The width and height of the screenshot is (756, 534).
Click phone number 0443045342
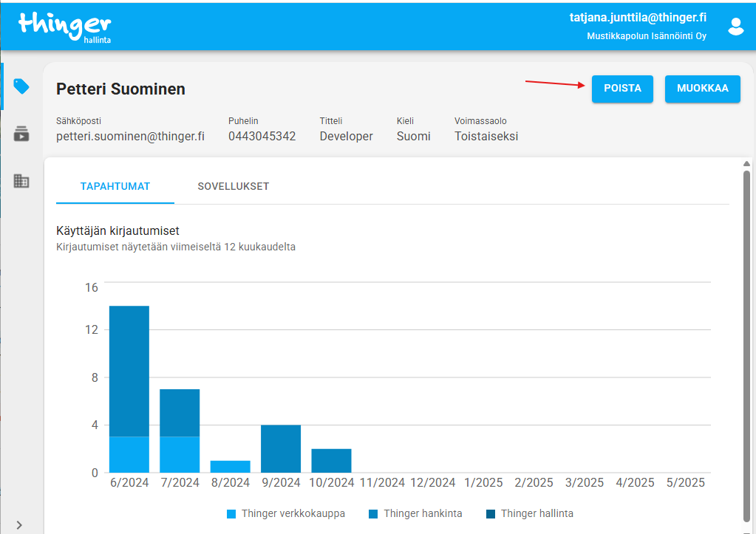click(262, 137)
